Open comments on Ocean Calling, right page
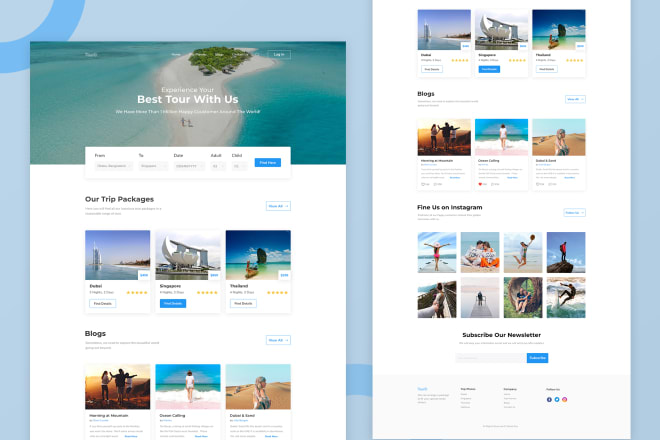This screenshot has width=660, height=440. click(492, 184)
